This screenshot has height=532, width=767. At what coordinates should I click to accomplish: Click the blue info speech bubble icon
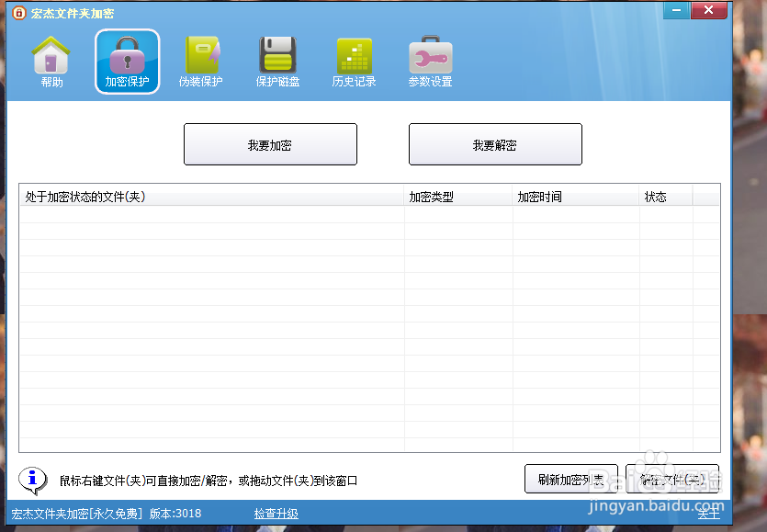[33, 481]
